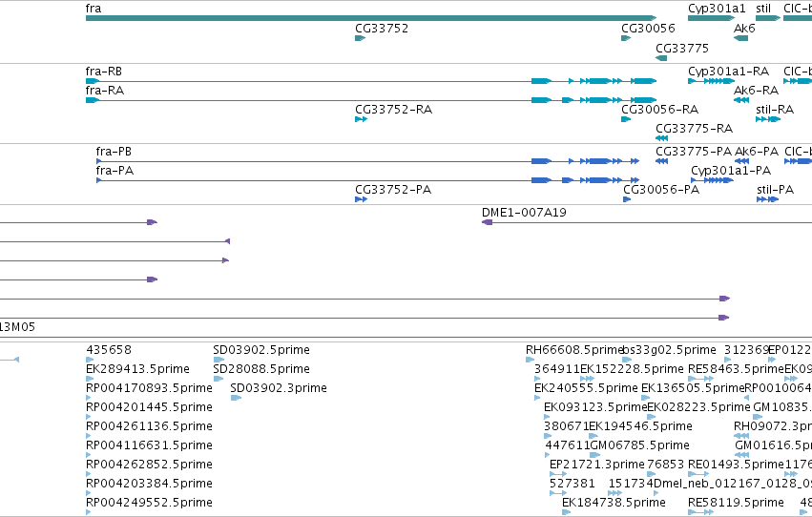812x517 pixels.
Task: Select the Ak6-PA protein label
Action: [757, 152]
